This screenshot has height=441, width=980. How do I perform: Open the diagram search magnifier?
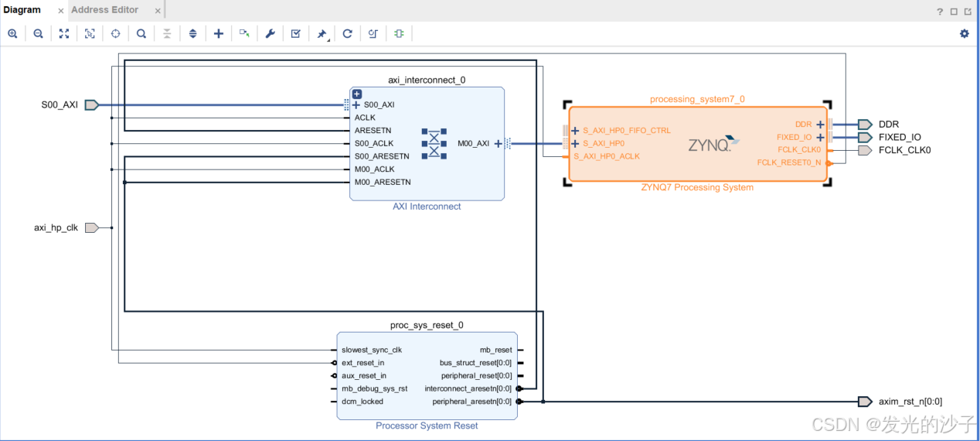click(x=141, y=33)
